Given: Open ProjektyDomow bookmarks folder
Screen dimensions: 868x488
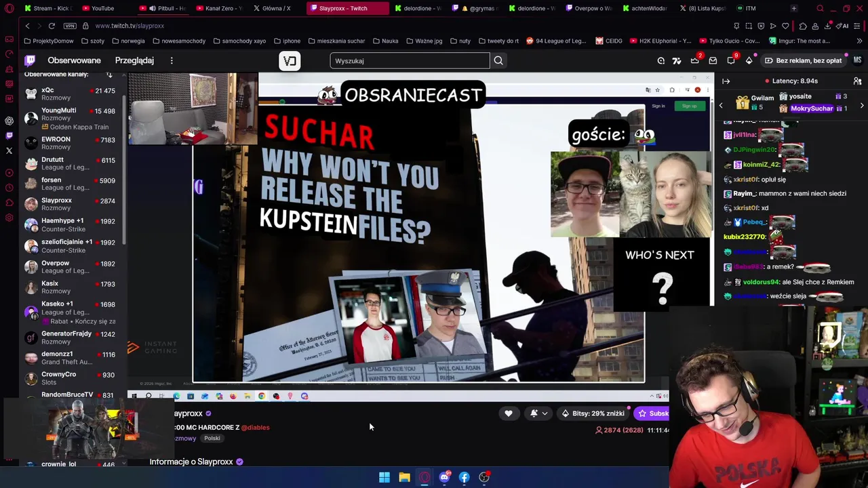Looking at the screenshot, I should click(x=49, y=41).
